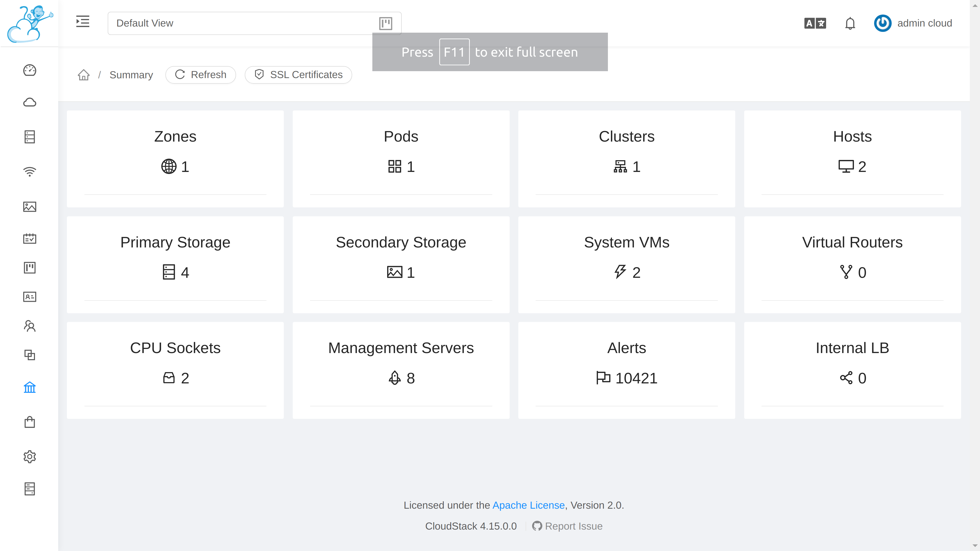The image size is (980, 551).
Task: Open the Network wifi icon in sidebar
Action: tap(30, 171)
